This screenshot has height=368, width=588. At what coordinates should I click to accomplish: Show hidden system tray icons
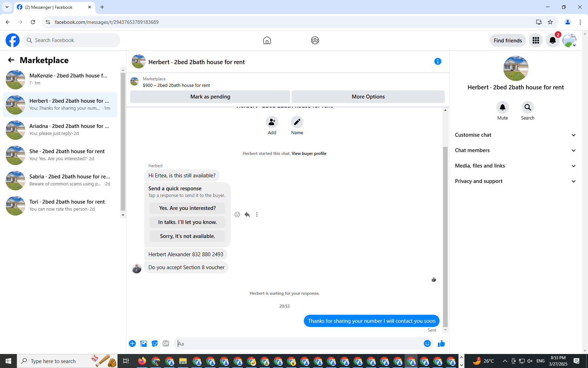click(505, 361)
